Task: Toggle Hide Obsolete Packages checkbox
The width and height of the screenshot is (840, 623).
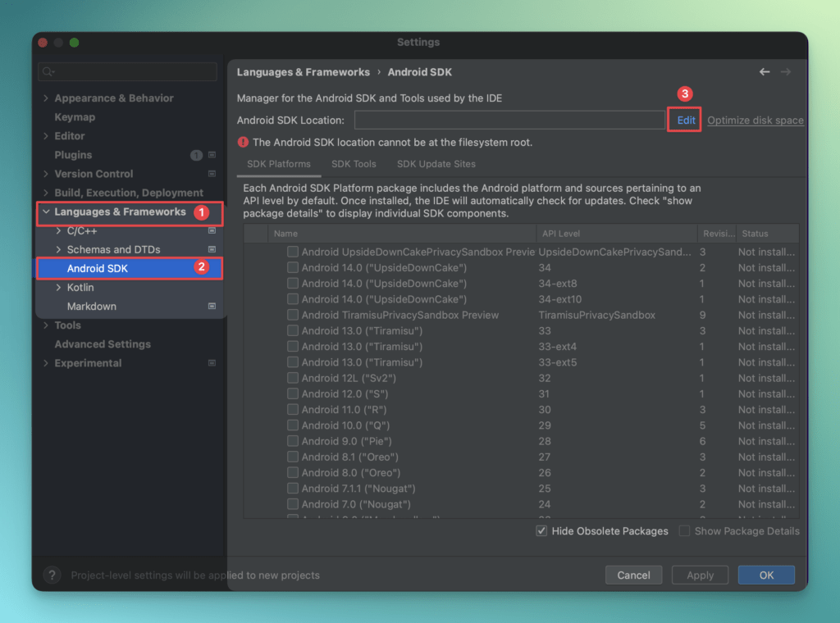Action: tap(541, 531)
